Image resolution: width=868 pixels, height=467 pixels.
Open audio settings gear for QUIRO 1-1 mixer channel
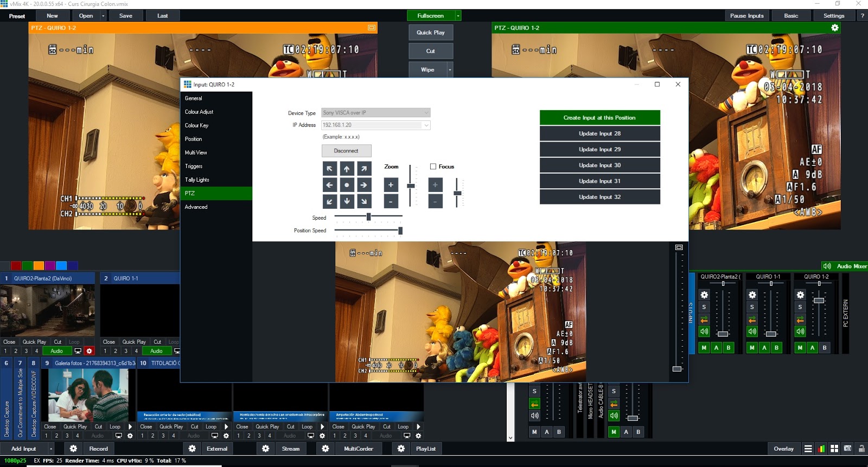(x=752, y=295)
